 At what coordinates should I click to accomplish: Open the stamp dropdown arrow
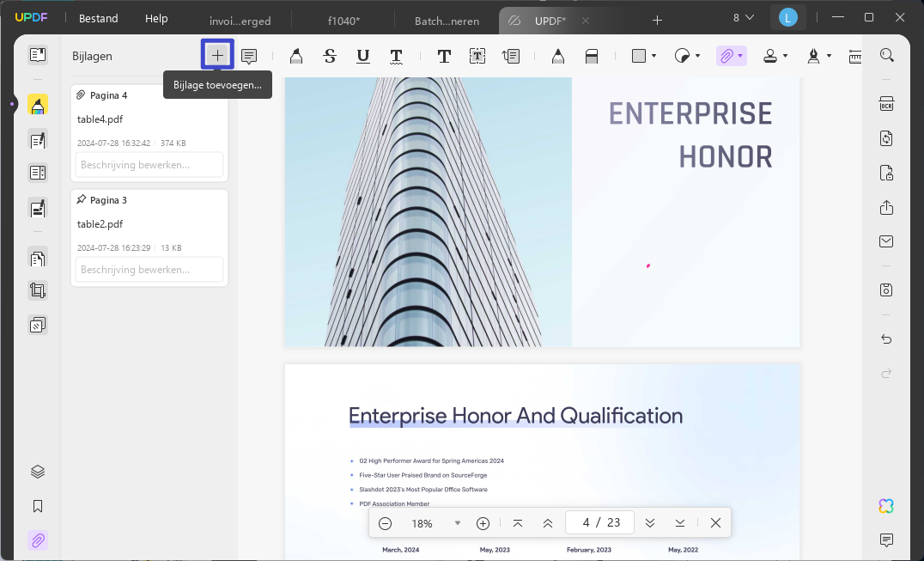pos(785,56)
